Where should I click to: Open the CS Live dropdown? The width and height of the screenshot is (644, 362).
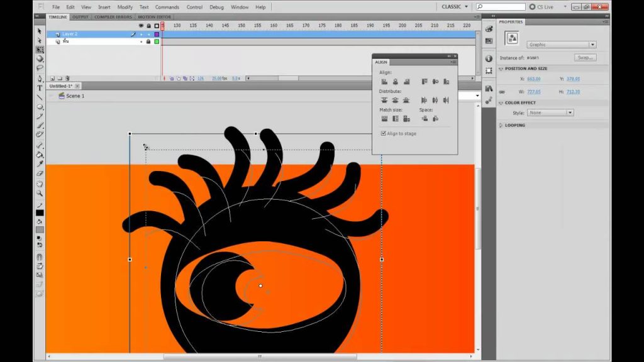coord(565,6)
